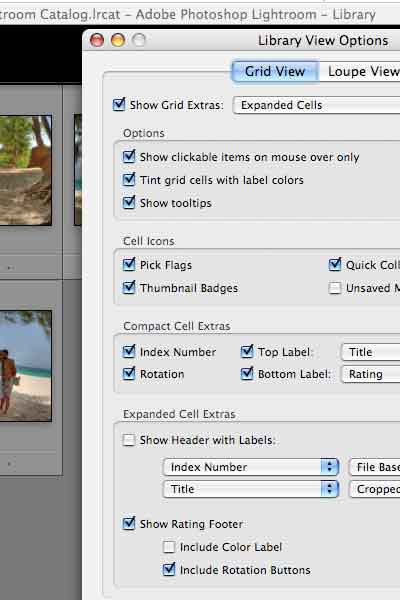Enable Show Header with Labels

pyautogui.click(x=129, y=440)
